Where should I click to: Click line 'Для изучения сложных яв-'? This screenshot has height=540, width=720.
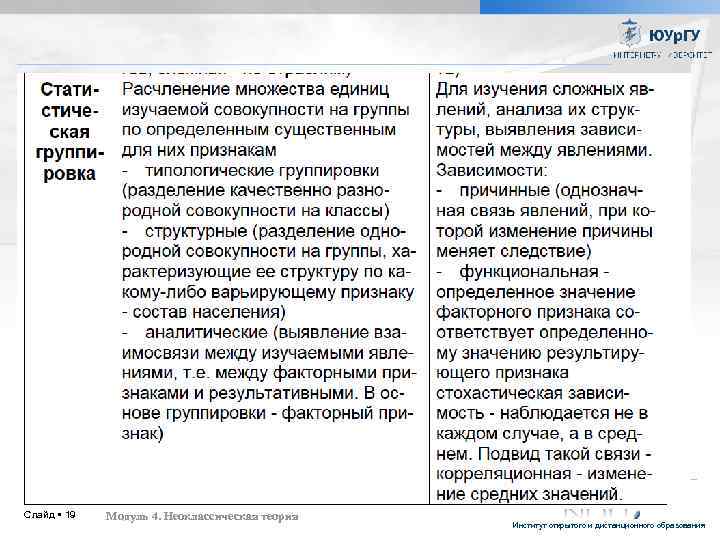pyautogui.click(x=545, y=89)
